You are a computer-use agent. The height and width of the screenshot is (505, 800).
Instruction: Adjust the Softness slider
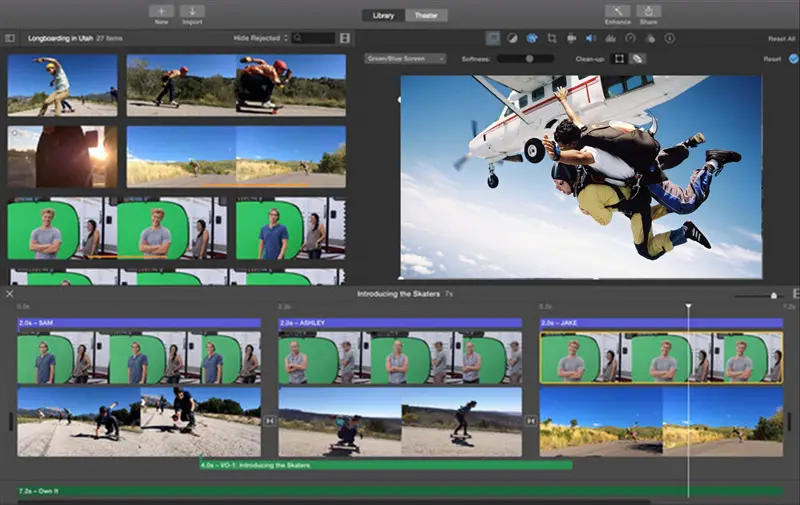530,59
